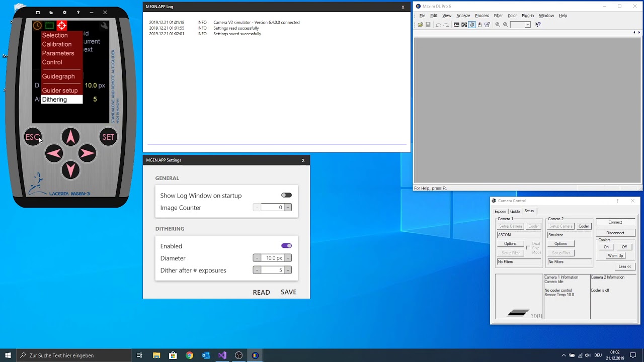644x362 pixels.
Task: Decrease the dithering Diameter value
Action: (x=257, y=258)
